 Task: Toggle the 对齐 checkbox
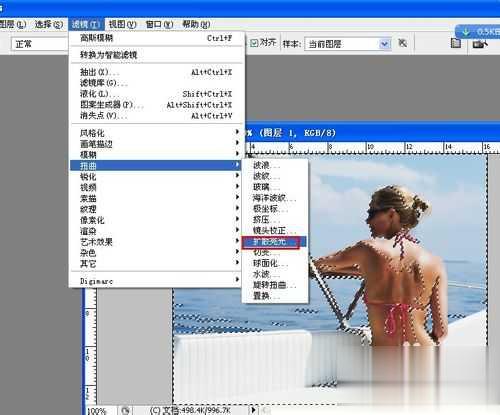click(254, 43)
